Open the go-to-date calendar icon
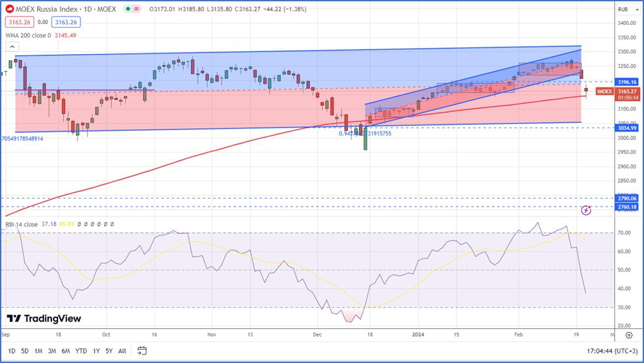The height and width of the screenshot is (363, 644). pyautogui.click(x=142, y=351)
